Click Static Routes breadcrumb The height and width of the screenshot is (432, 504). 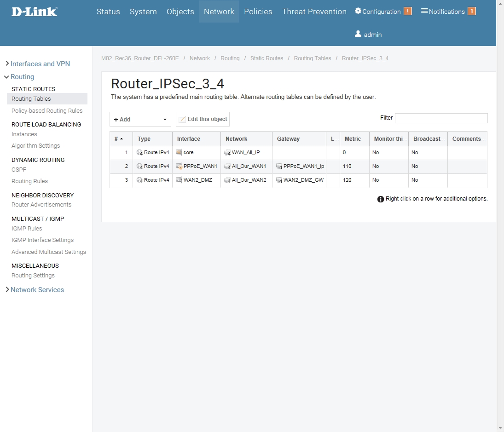[x=267, y=58]
